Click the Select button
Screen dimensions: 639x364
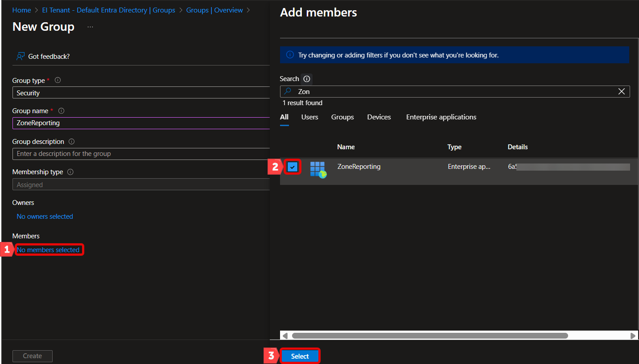pos(300,356)
